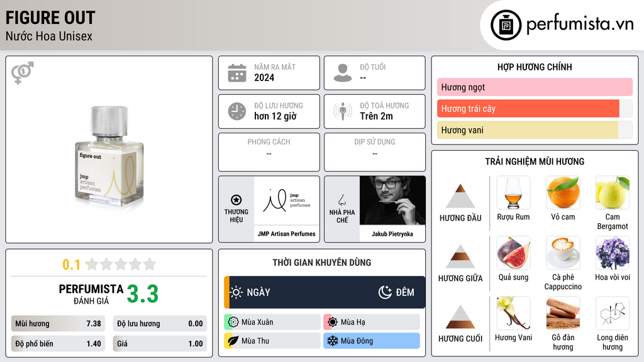Click the 'HỢP HƯƠNG CHÍNH' heading
Image resolution: width=644 pixels, height=362 pixels.
pos(535,67)
